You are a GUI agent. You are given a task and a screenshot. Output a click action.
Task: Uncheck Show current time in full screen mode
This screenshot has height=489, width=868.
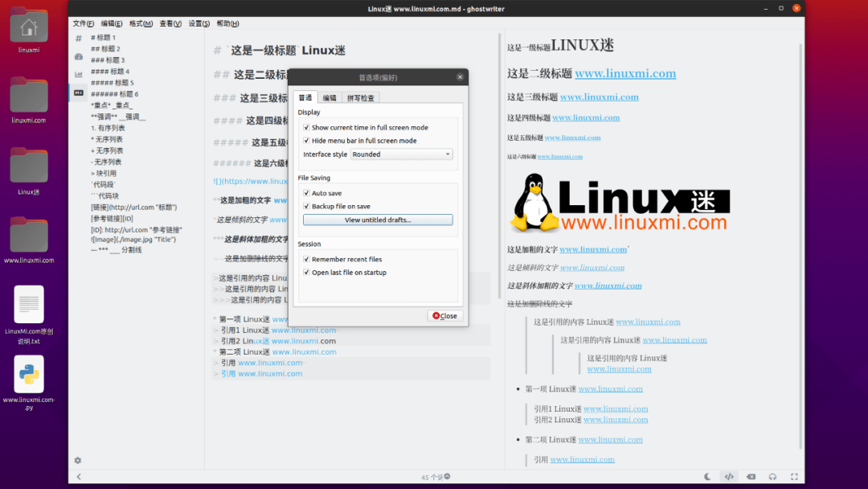[306, 127]
